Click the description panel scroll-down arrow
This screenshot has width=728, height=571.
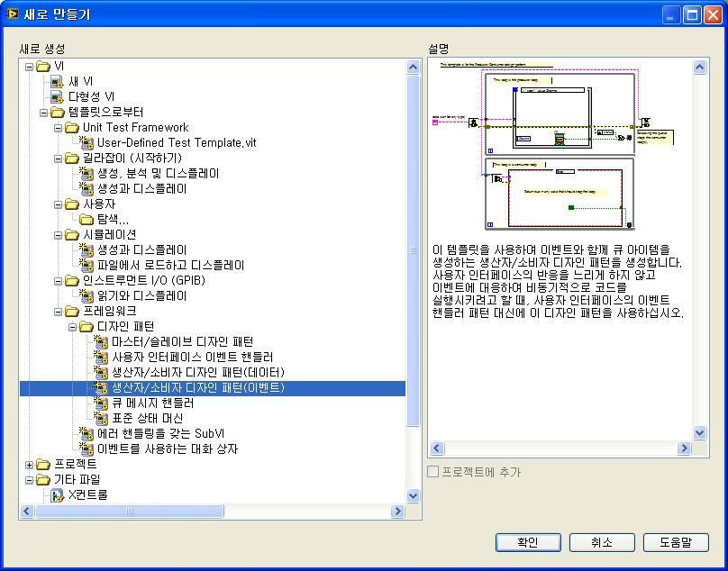coord(700,433)
